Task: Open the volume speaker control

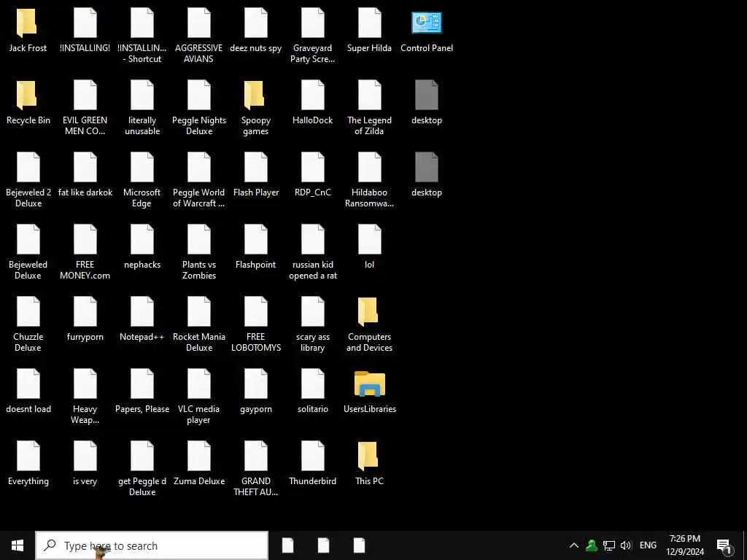Action: (x=626, y=545)
